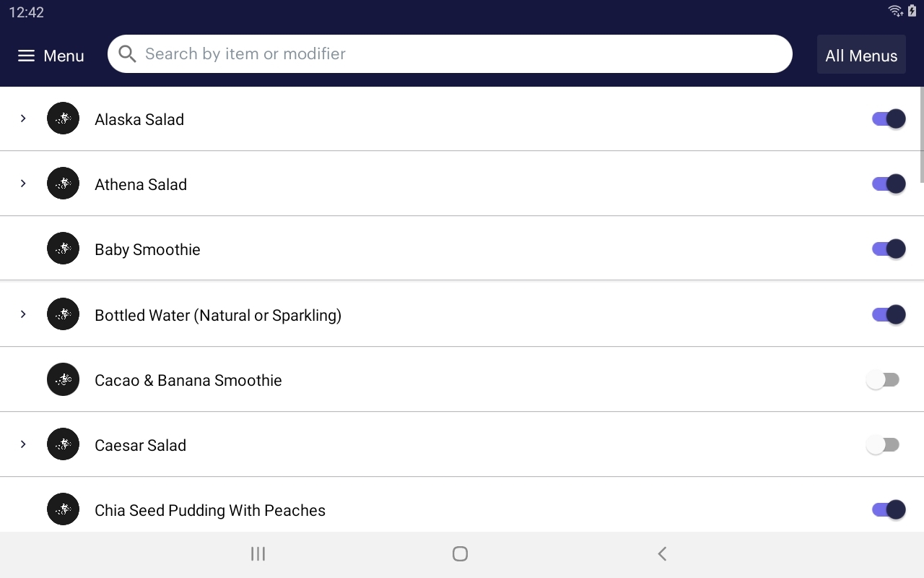This screenshot has width=924, height=578.
Task: Select the Chia Seed Pudding With Peaches name
Action: tap(210, 510)
